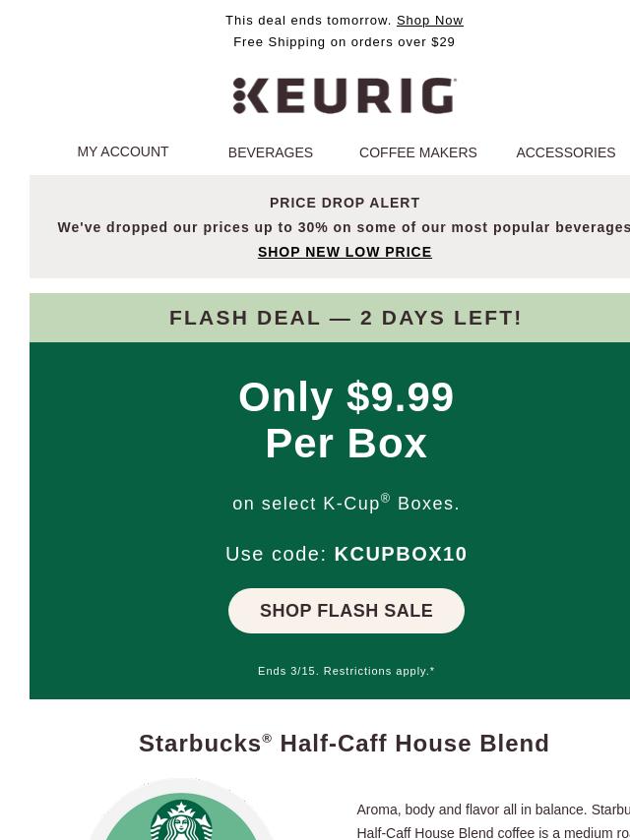Click the Ends 3/15 Restrictions apply note
Screen dimensions: 630x840
point(346,671)
